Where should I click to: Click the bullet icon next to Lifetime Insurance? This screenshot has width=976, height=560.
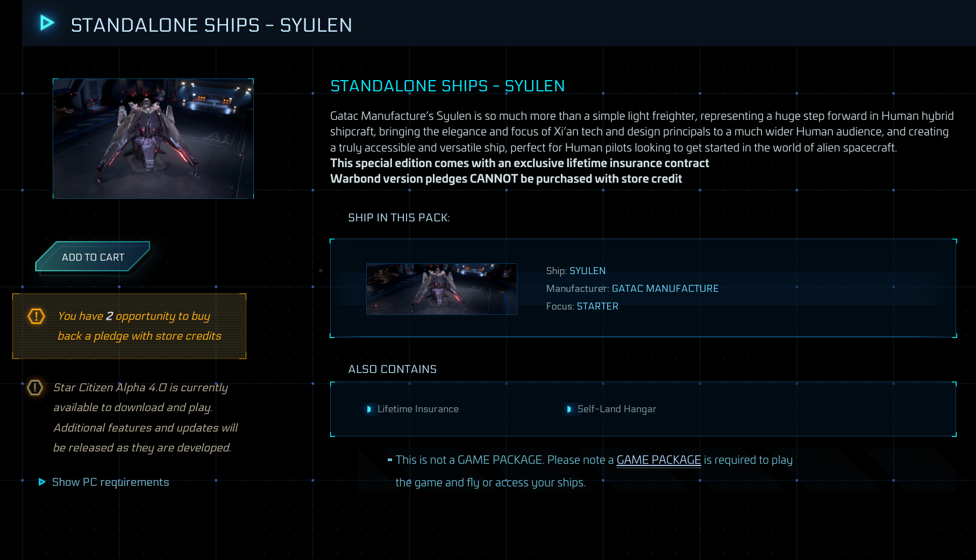click(x=369, y=409)
